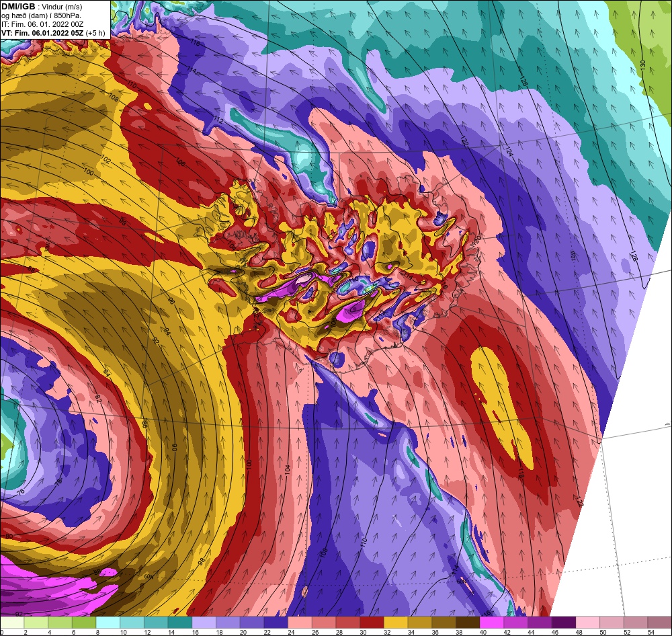Click the '102' height contour label
672x636 pixels.
(x=106, y=160)
